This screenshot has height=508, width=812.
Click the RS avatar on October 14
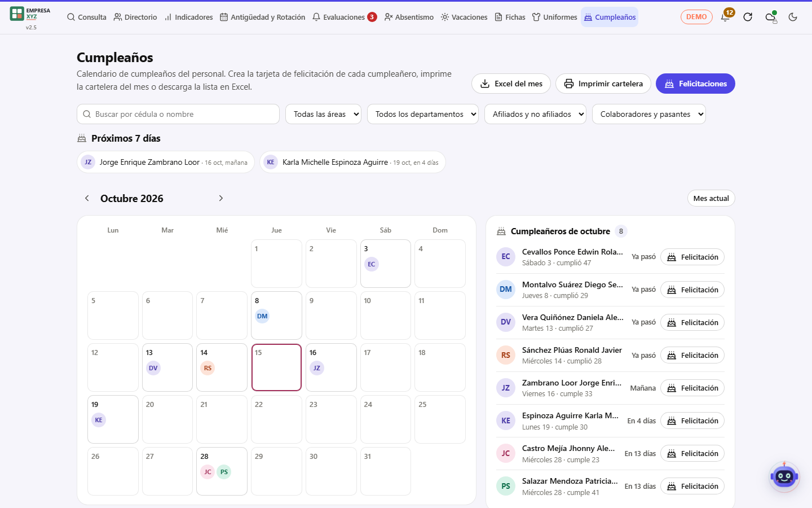(x=208, y=368)
